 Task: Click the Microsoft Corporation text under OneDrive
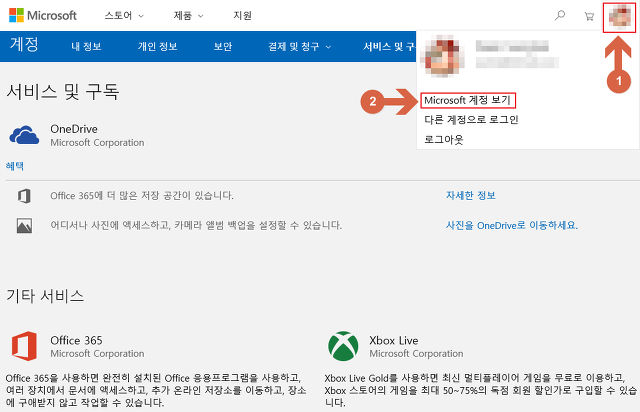97,143
